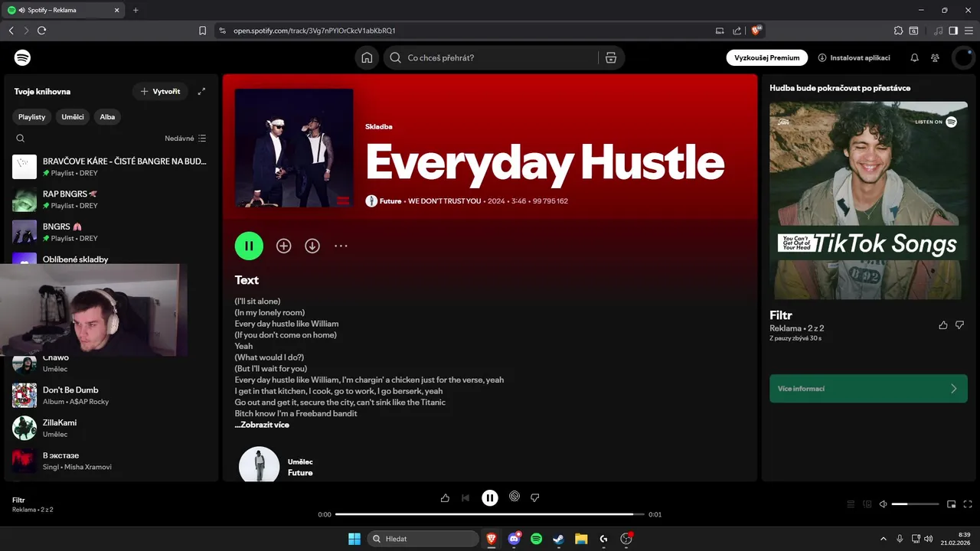Reload the Spotify page
This screenshot has width=980, height=551.
coord(41,31)
